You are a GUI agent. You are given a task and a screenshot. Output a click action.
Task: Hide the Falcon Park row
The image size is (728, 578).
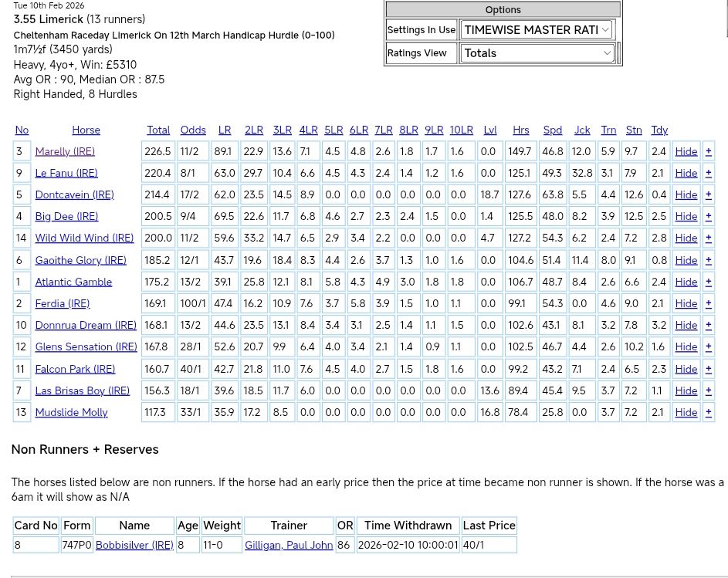click(686, 369)
